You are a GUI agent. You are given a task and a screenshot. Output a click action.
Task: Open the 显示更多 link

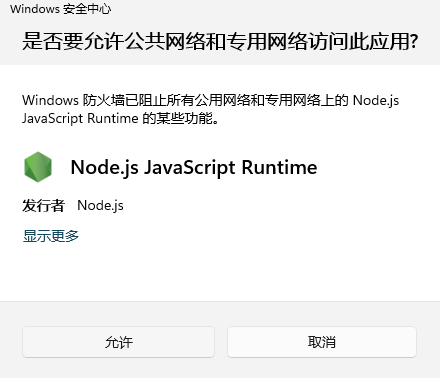point(51,236)
